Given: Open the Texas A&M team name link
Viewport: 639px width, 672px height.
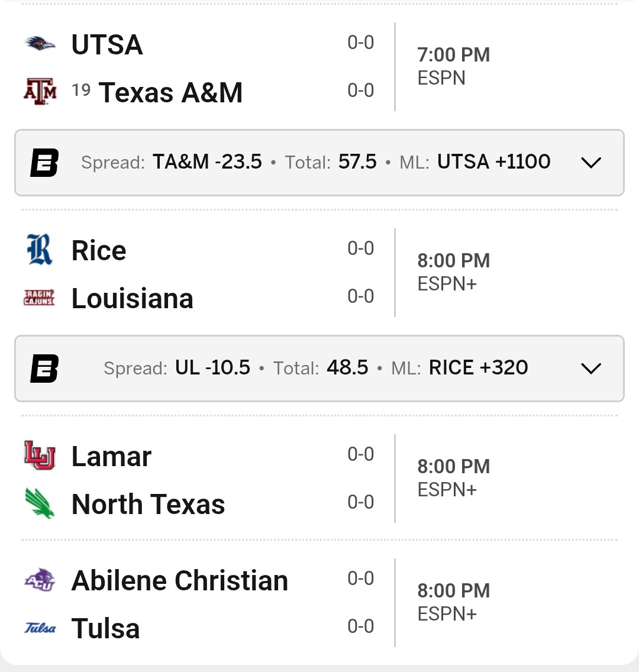Looking at the screenshot, I should pos(170,92).
